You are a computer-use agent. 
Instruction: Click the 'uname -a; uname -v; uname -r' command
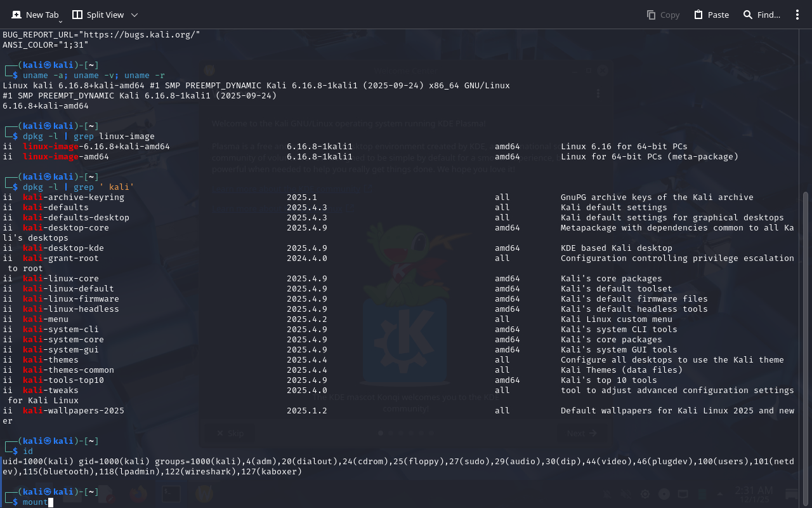94,76
